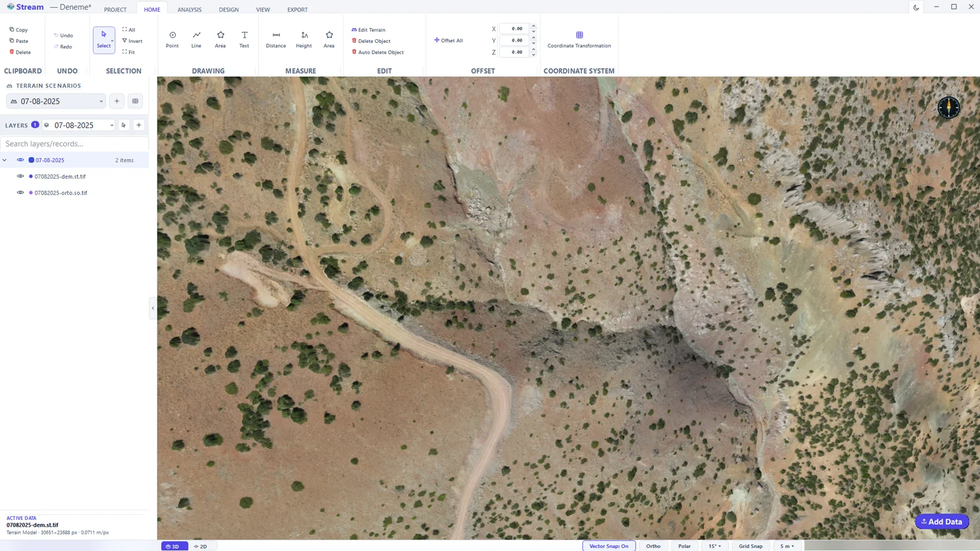Image resolution: width=980 pixels, height=551 pixels.
Task: Open the EXPORT tab
Action: [298, 10]
